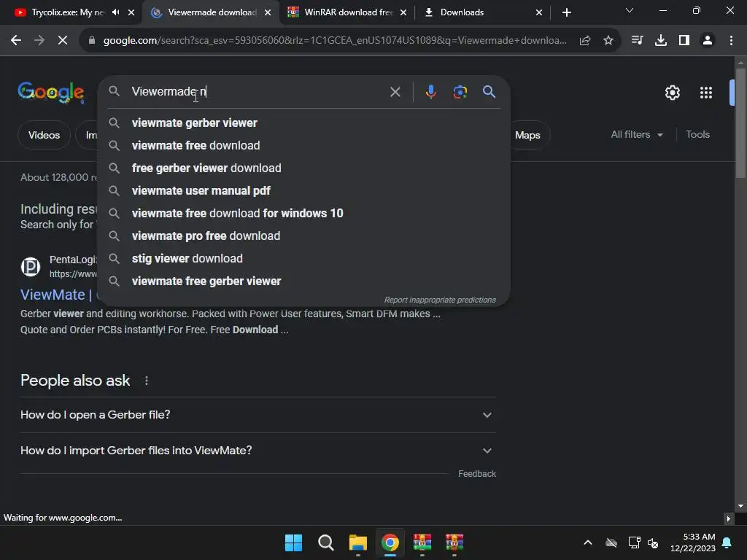Image resolution: width=747 pixels, height=560 pixels.
Task: Open the Google apps grid
Action: point(706,93)
